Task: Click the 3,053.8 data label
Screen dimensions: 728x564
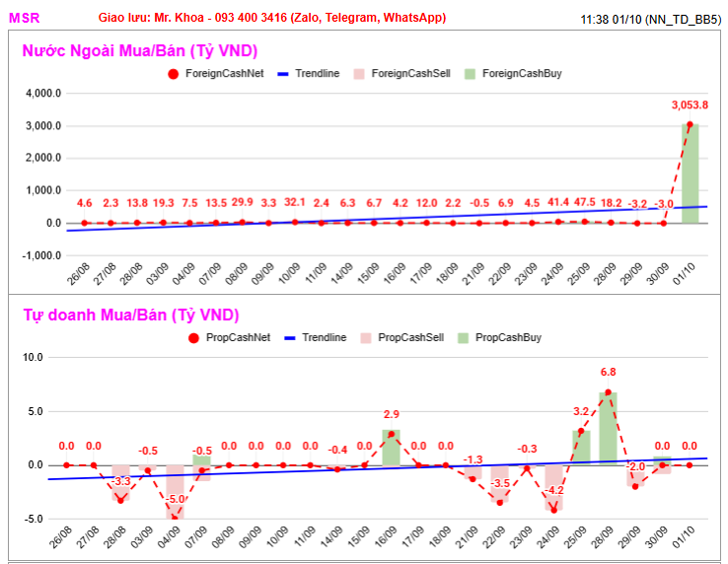Action: [690, 105]
